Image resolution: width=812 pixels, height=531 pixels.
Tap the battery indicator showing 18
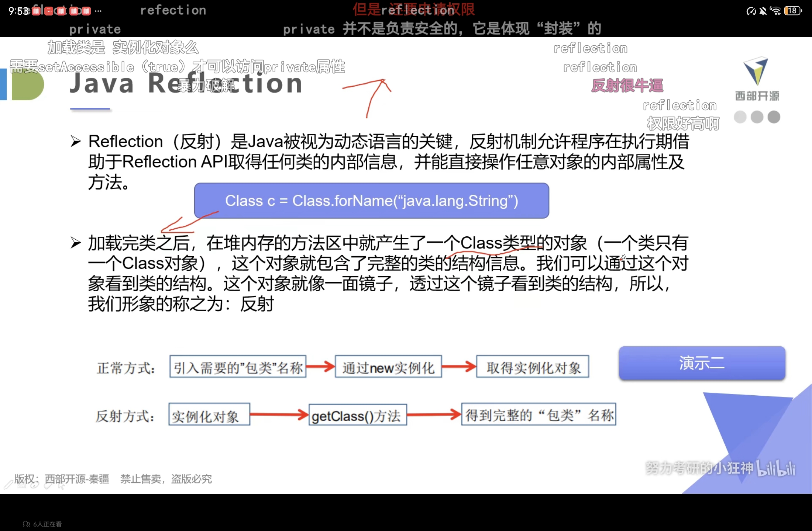pyautogui.click(x=793, y=11)
